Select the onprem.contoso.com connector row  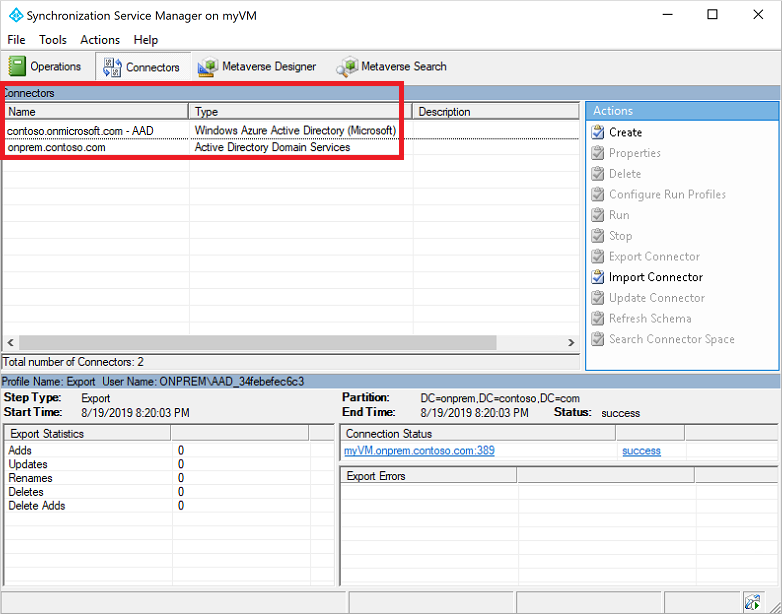click(291, 148)
